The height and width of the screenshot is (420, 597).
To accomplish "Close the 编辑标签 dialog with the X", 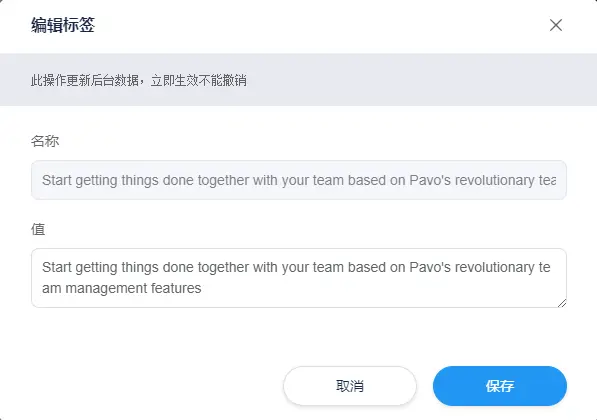I will click(x=555, y=25).
